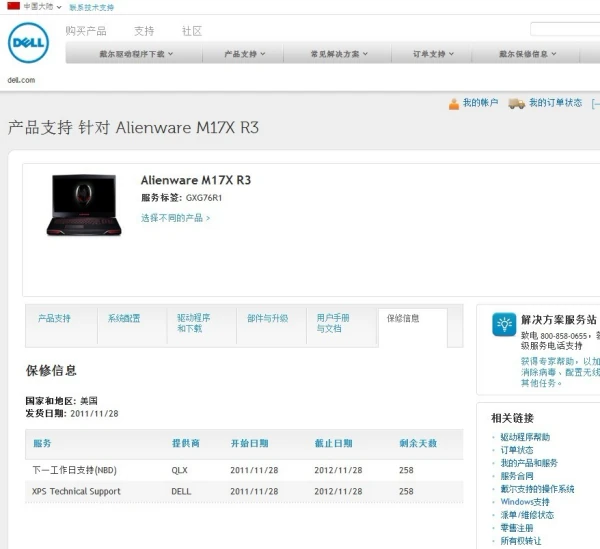
Task: Click the QLX provider cell
Action: coord(179,470)
